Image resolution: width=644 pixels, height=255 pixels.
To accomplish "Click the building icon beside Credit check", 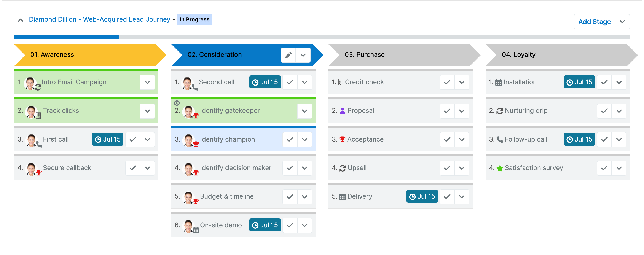I will pyautogui.click(x=341, y=82).
